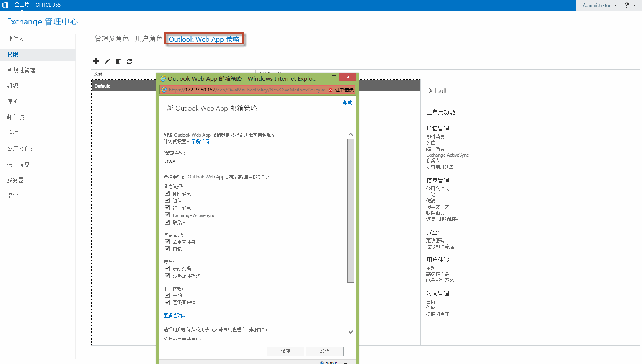Viewport: 642px width, 364px height.
Task: Click 所有地址列表 in the details pane
Action: point(440,167)
